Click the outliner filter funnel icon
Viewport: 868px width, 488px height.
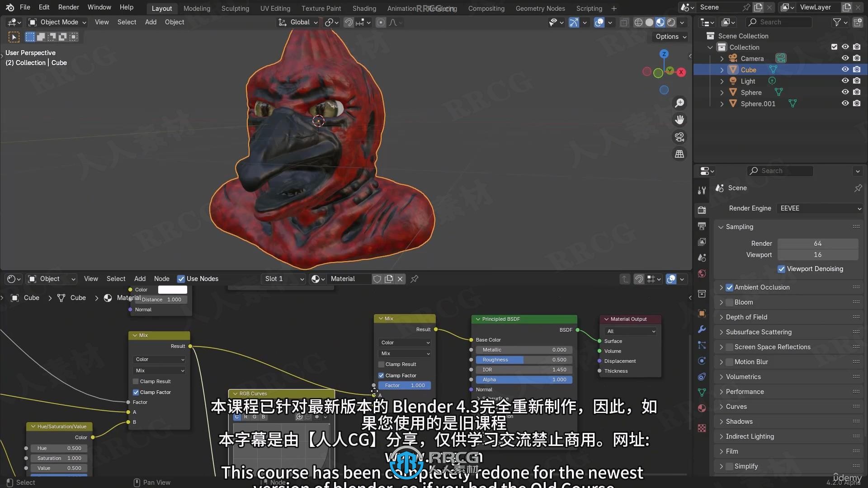837,22
